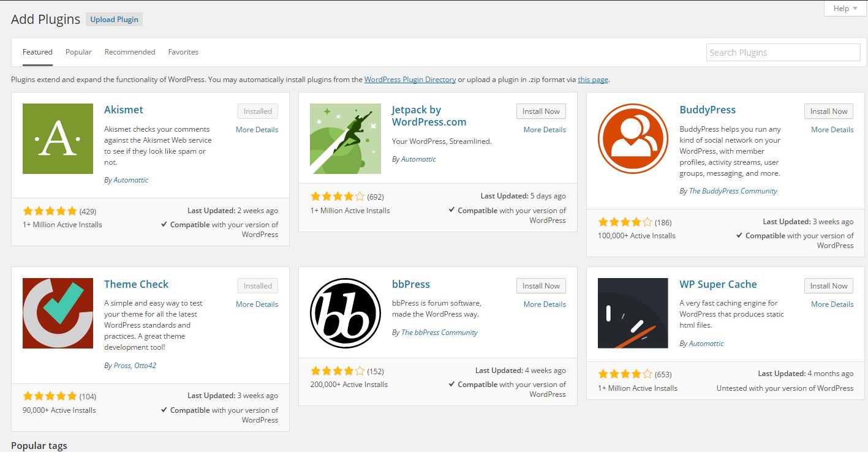Click the Akismet star rating
Image resolution: width=868 pixels, height=452 pixels.
coord(50,211)
